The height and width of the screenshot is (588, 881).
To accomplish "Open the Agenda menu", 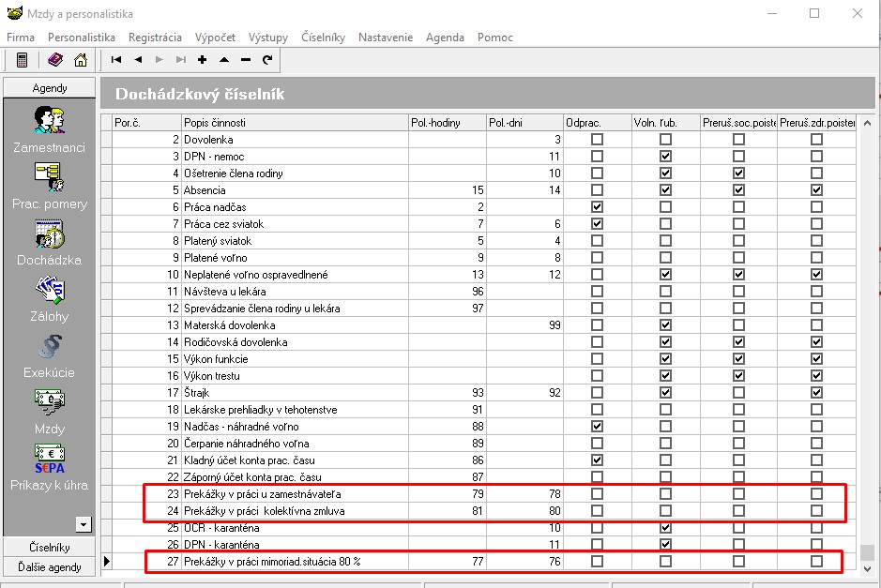I will click(x=445, y=38).
